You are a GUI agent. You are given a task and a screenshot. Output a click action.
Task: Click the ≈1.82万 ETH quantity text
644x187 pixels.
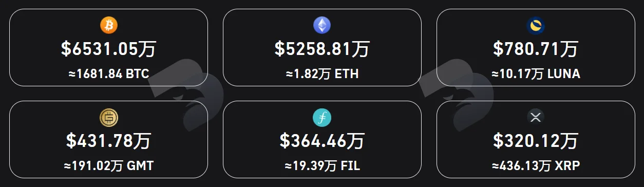coord(322,74)
